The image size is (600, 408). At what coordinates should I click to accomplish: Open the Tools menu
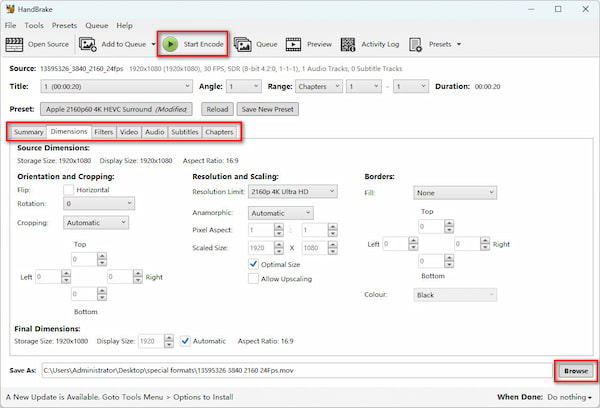pos(34,26)
